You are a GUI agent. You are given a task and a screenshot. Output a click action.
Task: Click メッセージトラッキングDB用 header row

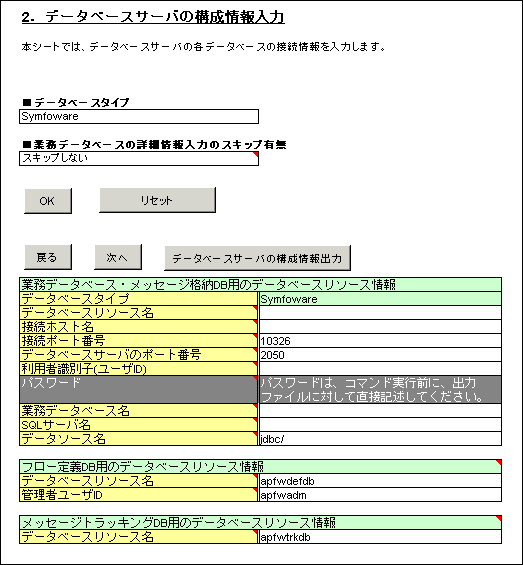tap(260, 522)
